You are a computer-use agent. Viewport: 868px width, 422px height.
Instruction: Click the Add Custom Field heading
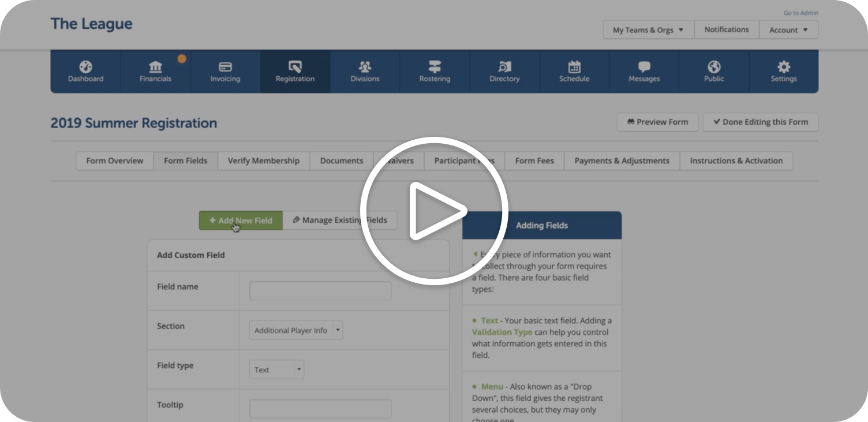click(191, 255)
